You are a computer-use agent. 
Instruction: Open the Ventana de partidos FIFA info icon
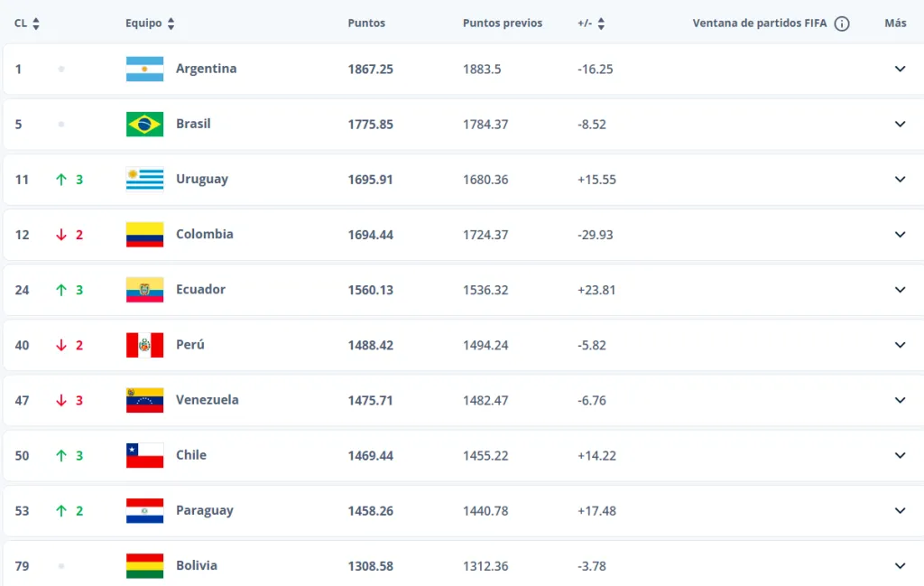click(x=844, y=23)
